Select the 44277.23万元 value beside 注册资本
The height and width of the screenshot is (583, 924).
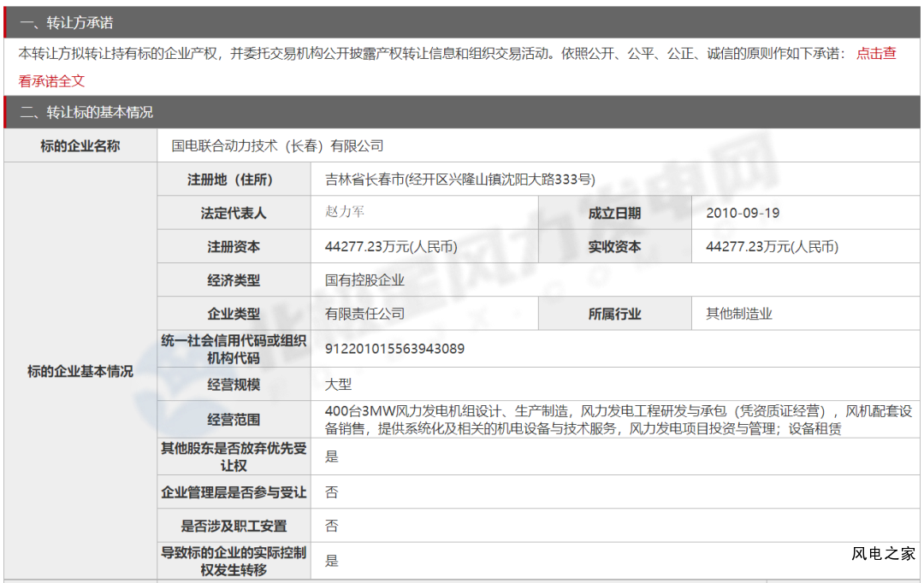[x=391, y=247]
